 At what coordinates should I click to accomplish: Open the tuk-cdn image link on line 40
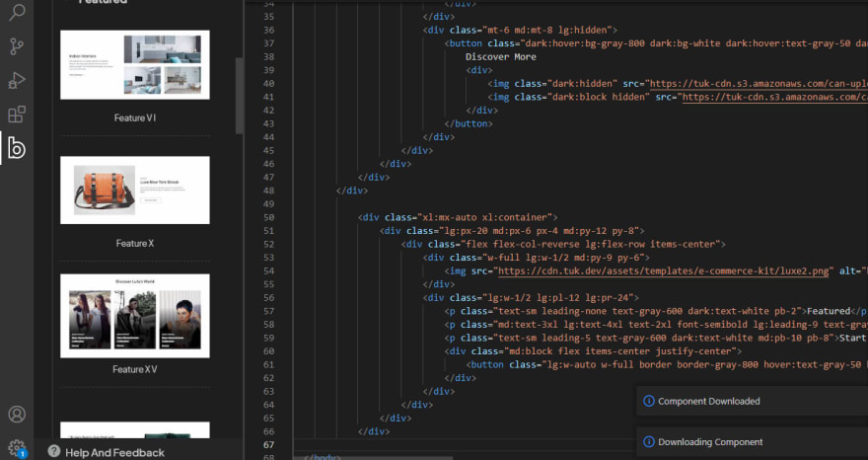coord(759,84)
